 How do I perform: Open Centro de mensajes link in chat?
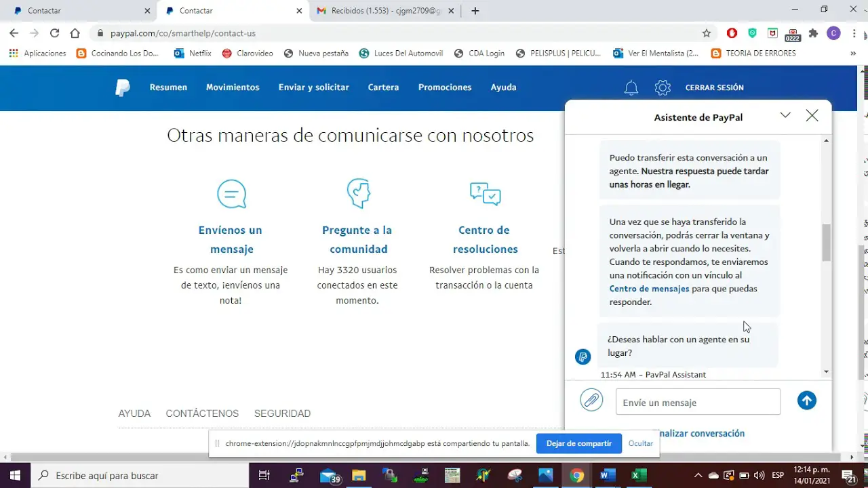pyautogui.click(x=649, y=289)
